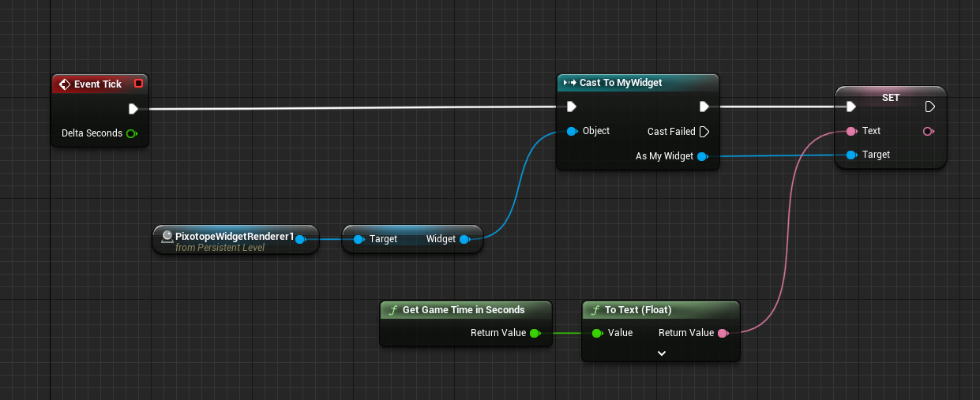
Task: Click the Target input pin on SET node
Action: point(850,155)
